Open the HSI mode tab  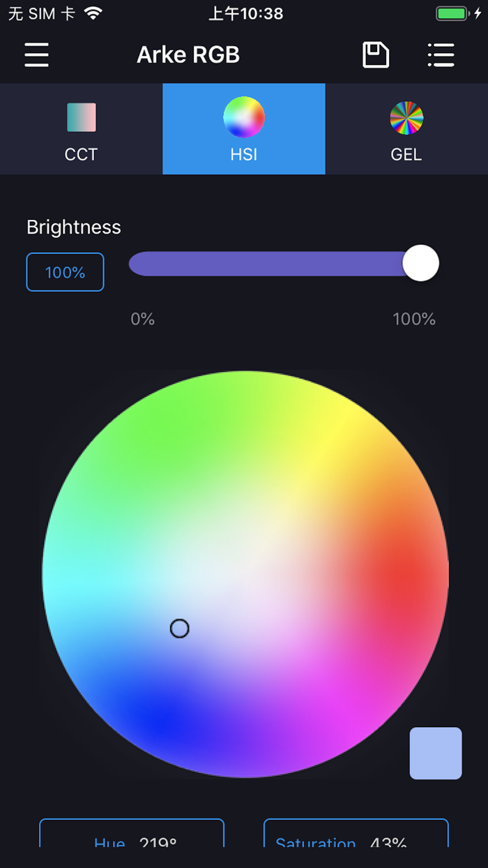coord(243,129)
